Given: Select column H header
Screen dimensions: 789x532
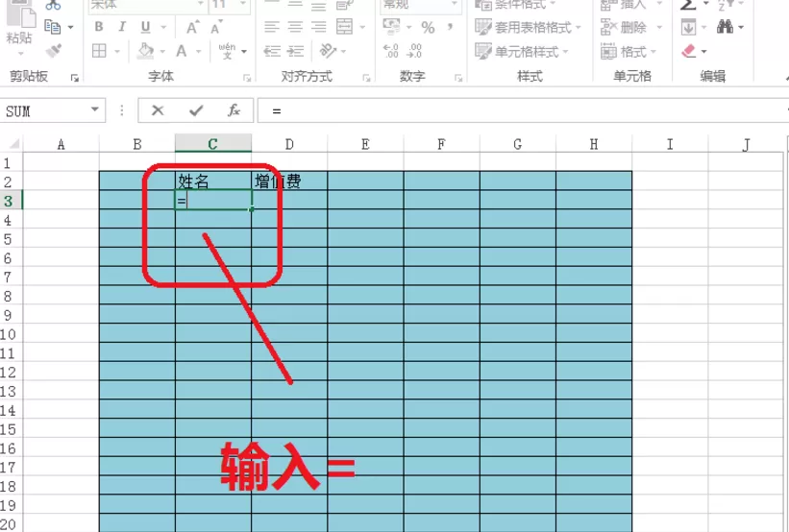Looking at the screenshot, I should (594, 144).
